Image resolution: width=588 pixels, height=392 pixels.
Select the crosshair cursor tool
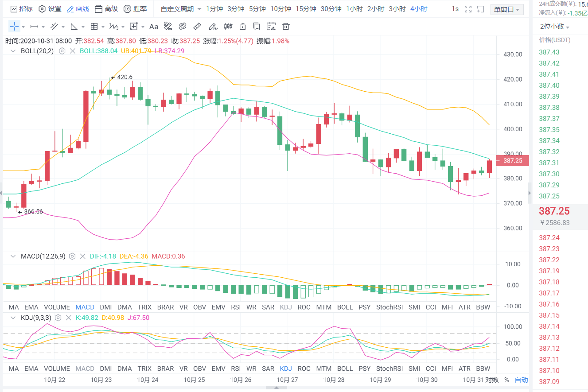point(14,26)
